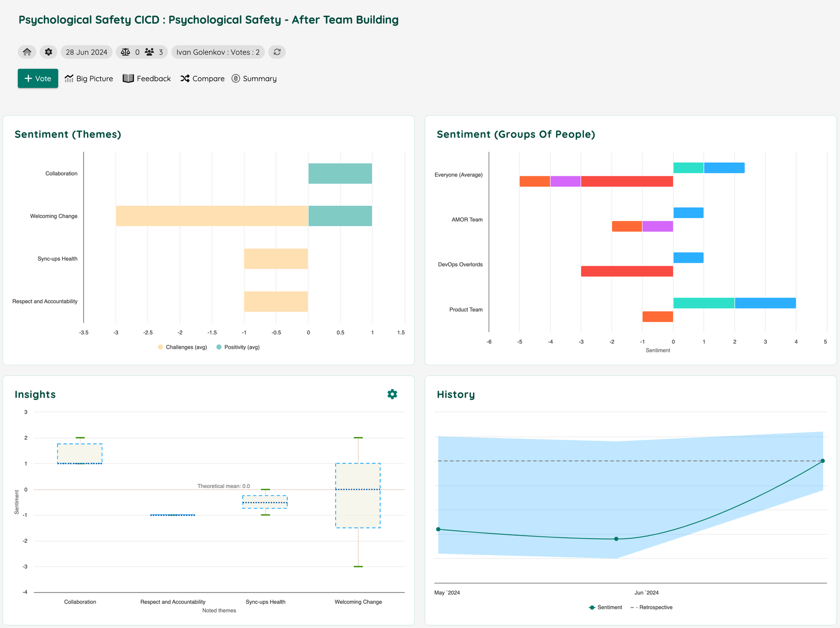The height and width of the screenshot is (628, 840).
Task: Click the 28 Jun 2024 date pill
Action: pyautogui.click(x=87, y=52)
